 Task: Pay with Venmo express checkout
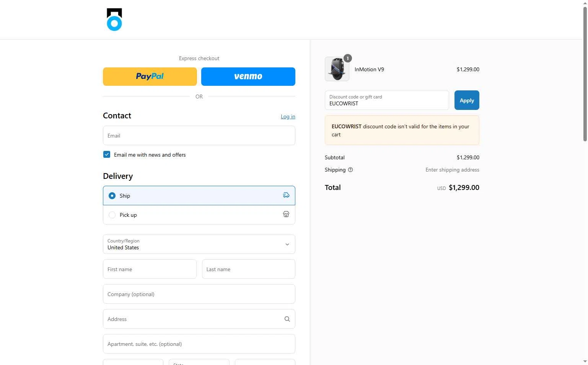click(248, 77)
